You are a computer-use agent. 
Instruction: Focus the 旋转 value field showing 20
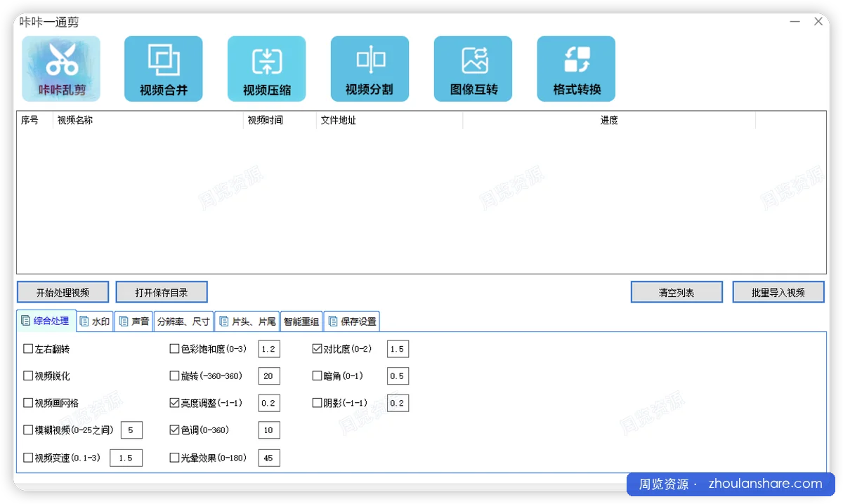click(x=269, y=376)
